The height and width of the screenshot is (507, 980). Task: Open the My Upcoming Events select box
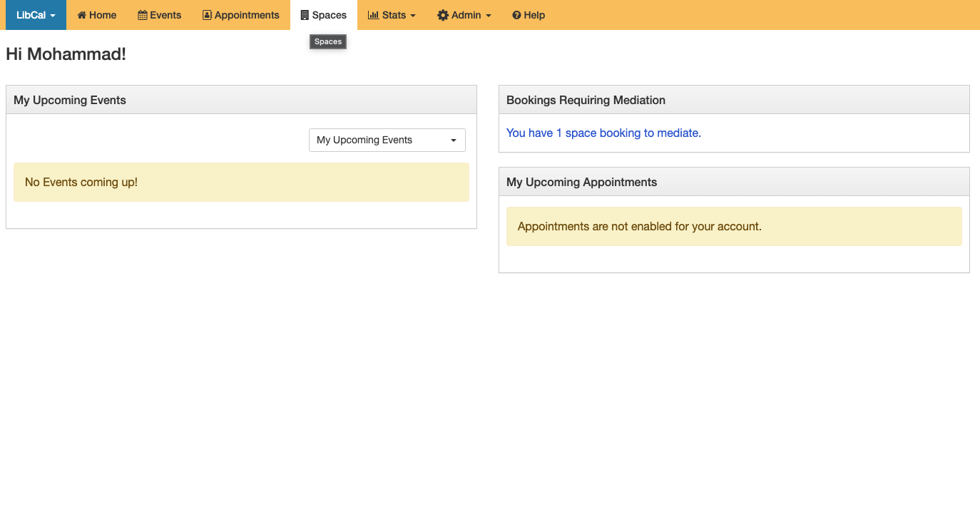(x=387, y=140)
